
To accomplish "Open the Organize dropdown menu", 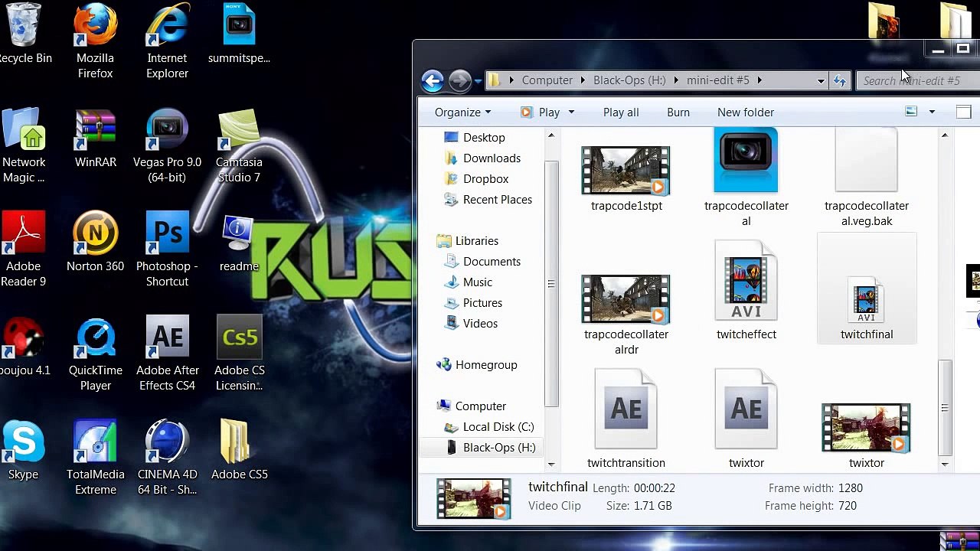I will tap(462, 112).
